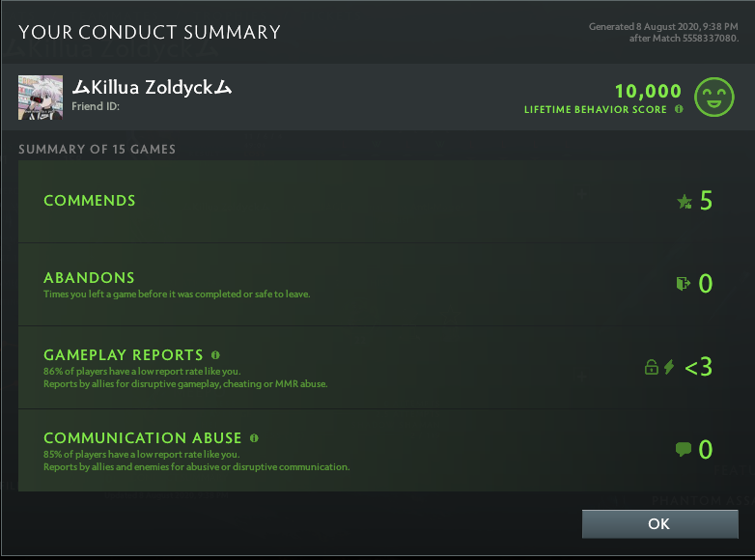Click the 10,000 behavior score value
The width and height of the screenshot is (755, 560).
tap(648, 91)
